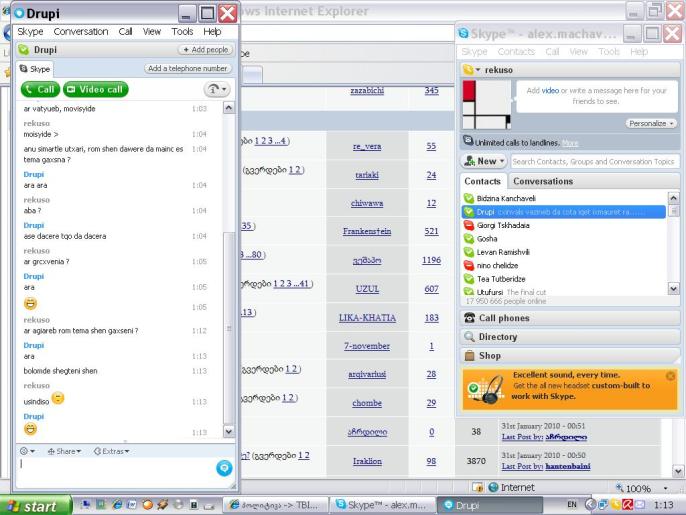Switch to the Conversations tab

[543, 181]
